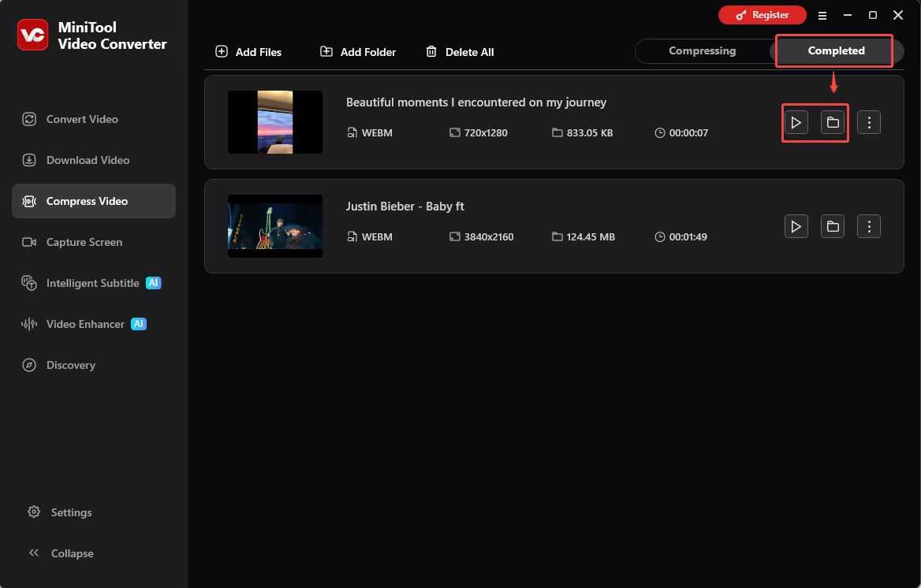Click the 3840x2160 resolution value
Image resolution: width=921 pixels, height=588 pixels.
tap(489, 236)
